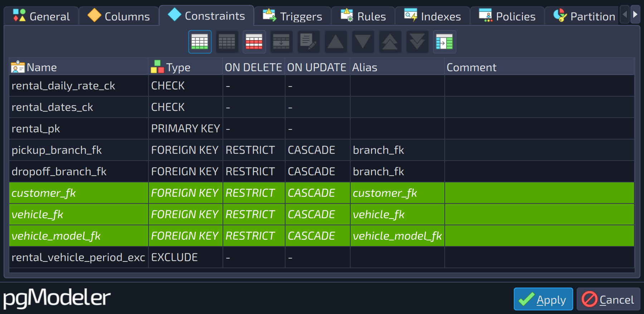Click the ON DELETE column header
The height and width of the screenshot is (314, 644).
[x=254, y=67]
